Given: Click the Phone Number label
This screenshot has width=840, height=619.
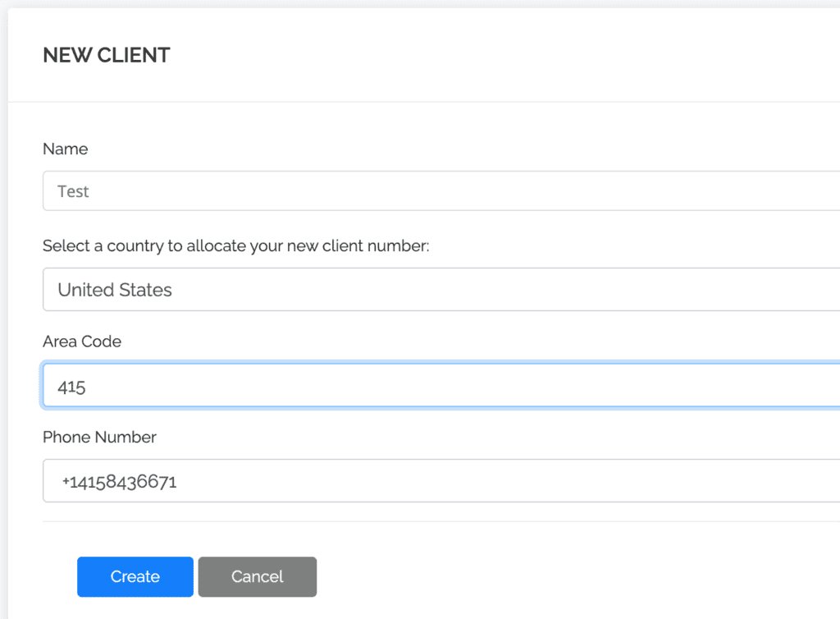Looking at the screenshot, I should [x=99, y=437].
